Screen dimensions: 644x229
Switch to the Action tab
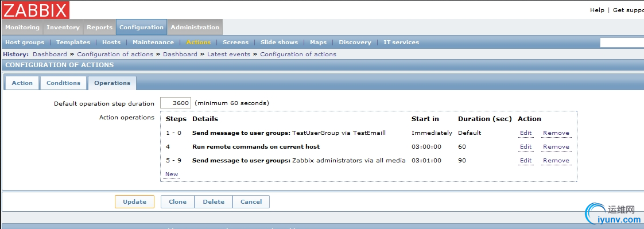click(22, 83)
